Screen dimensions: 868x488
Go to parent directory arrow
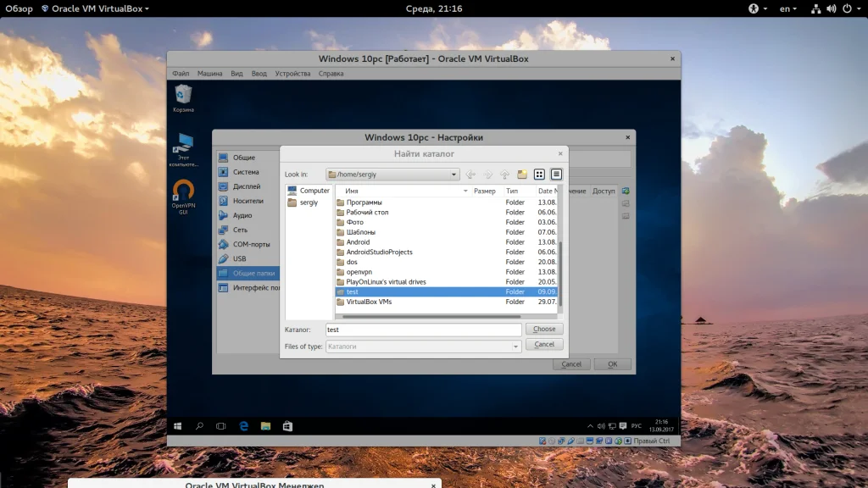(x=505, y=175)
